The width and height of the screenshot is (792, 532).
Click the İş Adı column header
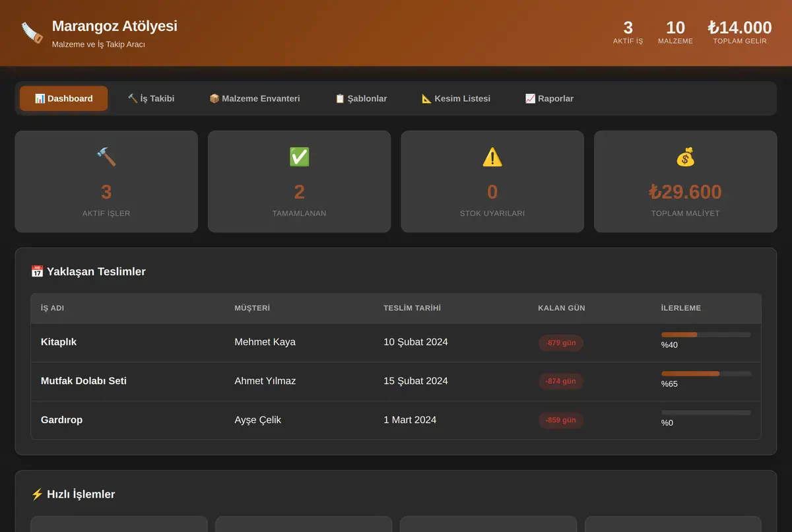[x=52, y=308]
